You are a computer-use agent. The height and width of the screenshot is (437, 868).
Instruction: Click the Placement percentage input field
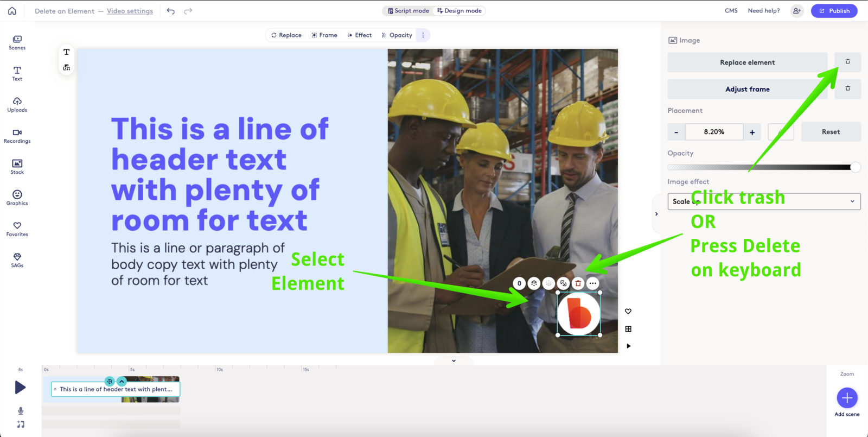714,132
